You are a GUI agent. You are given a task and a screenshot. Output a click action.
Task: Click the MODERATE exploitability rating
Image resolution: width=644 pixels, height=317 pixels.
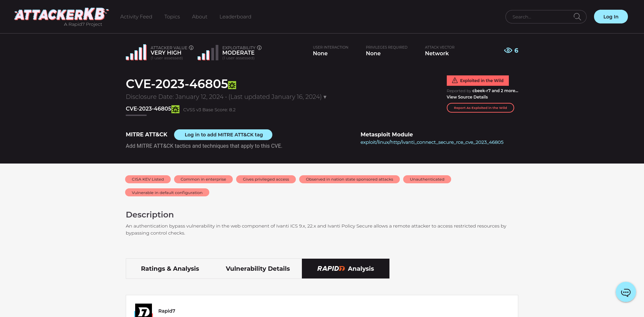(238, 53)
